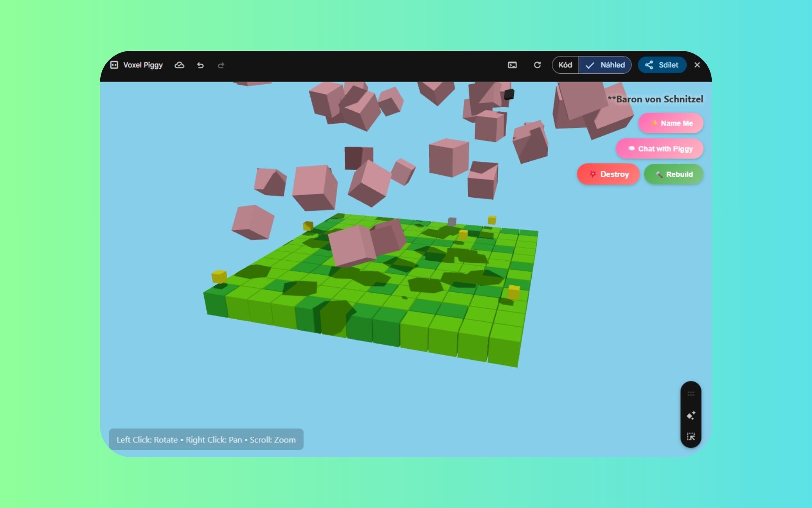Screen dimensions: 812x508
Task: Close the Voxel Piggy preview panel
Action: pyautogui.click(x=697, y=65)
